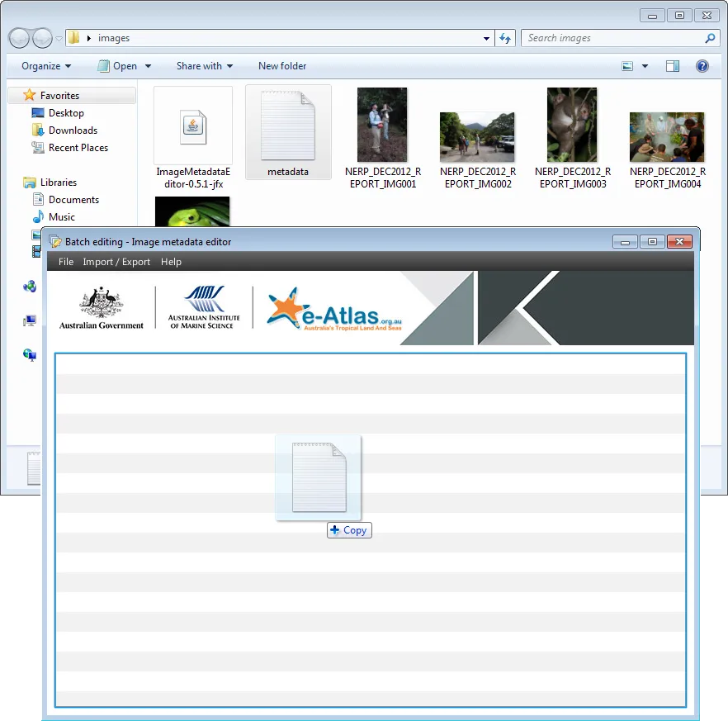This screenshot has height=721, width=728.
Task: Click the Australian Institute of Marine Science logo
Action: click(204, 307)
